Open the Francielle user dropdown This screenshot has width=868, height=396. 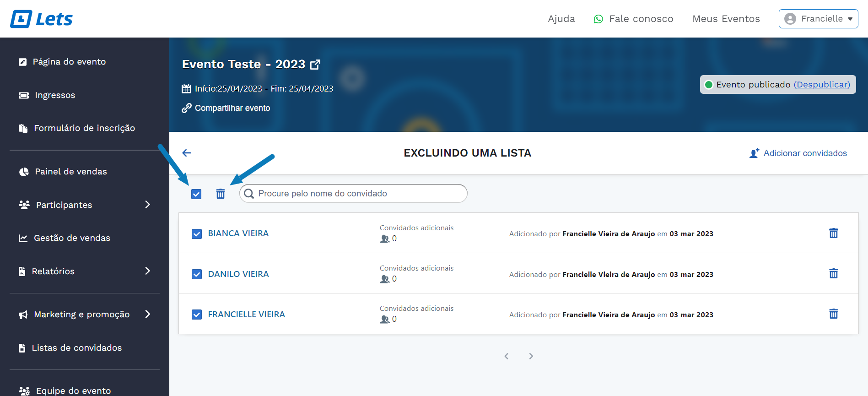tap(818, 19)
